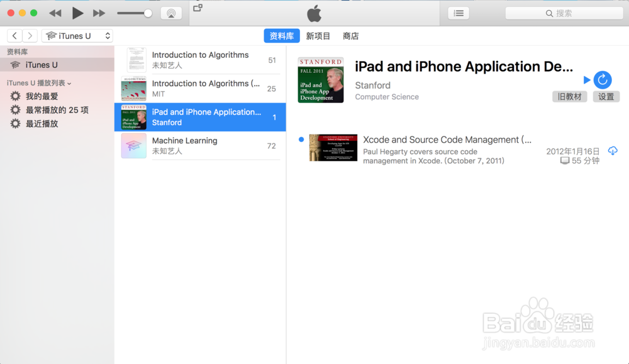
Task: Click the graduation cap icon beside iTunes U sidebar
Action: click(x=15, y=65)
